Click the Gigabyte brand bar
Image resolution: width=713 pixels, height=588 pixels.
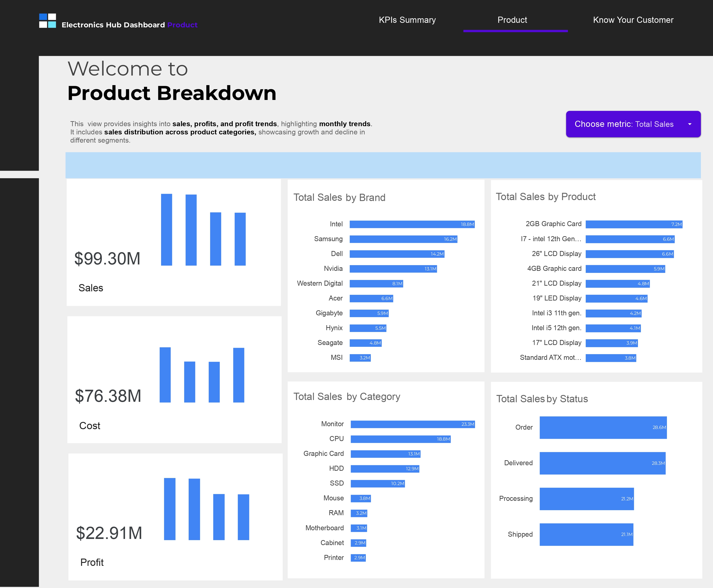[369, 313]
